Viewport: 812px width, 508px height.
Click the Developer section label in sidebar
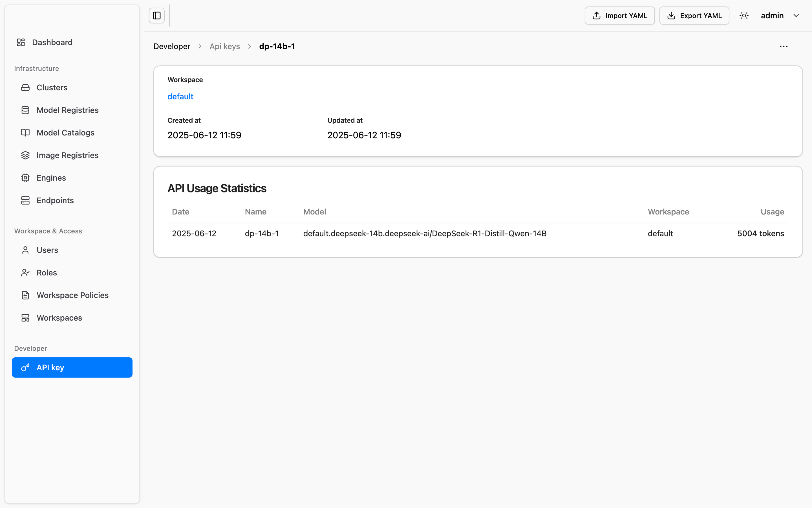coord(30,349)
